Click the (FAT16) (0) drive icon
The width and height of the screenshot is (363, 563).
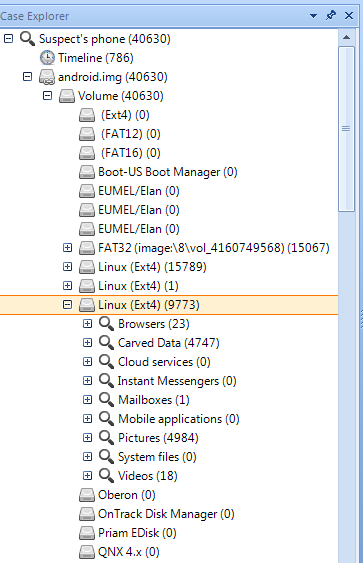click(87, 153)
